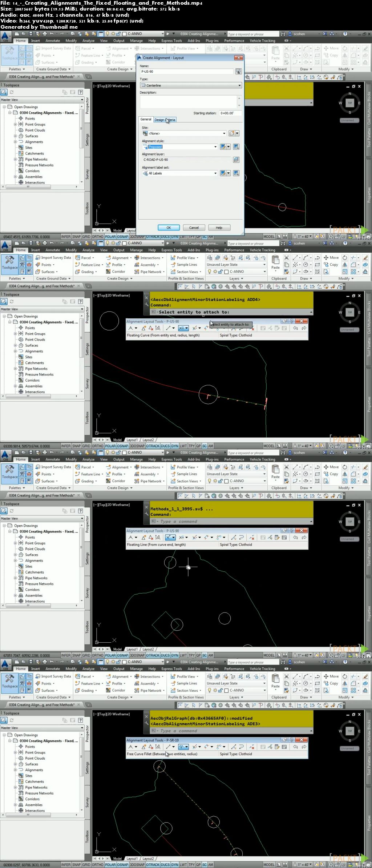Click Toolspace search icon in Create Alignment frame
The image size is (372, 868).
pos(4,92)
